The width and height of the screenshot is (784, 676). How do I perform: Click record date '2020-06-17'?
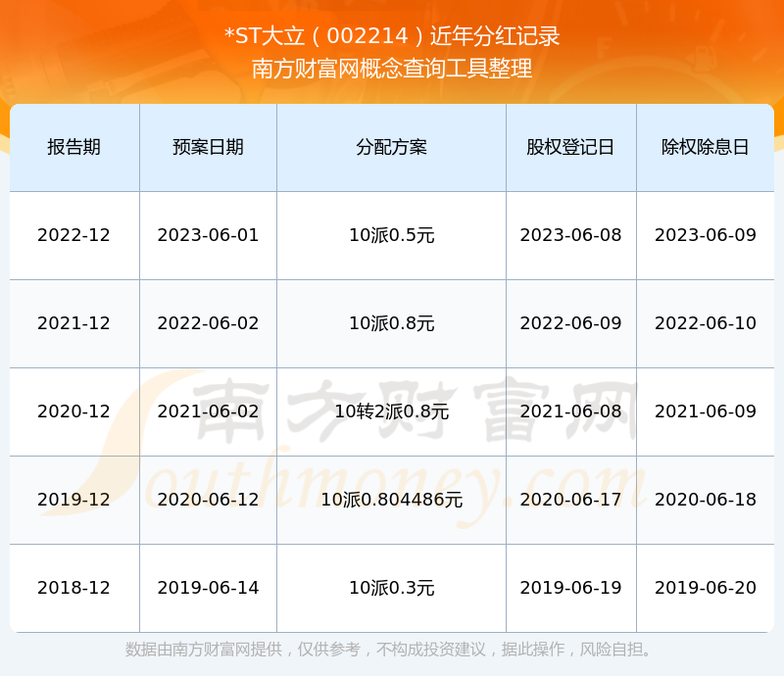(570, 499)
